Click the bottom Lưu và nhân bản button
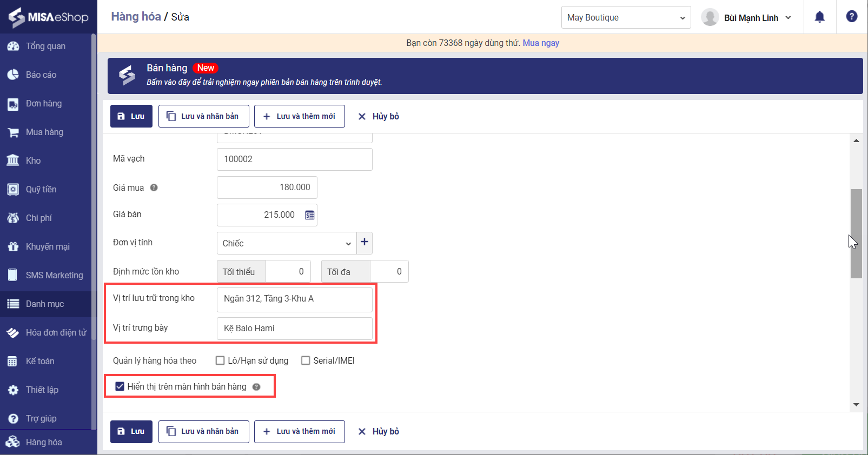The width and height of the screenshot is (868, 455). pyautogui.click(x=204, y=431)
